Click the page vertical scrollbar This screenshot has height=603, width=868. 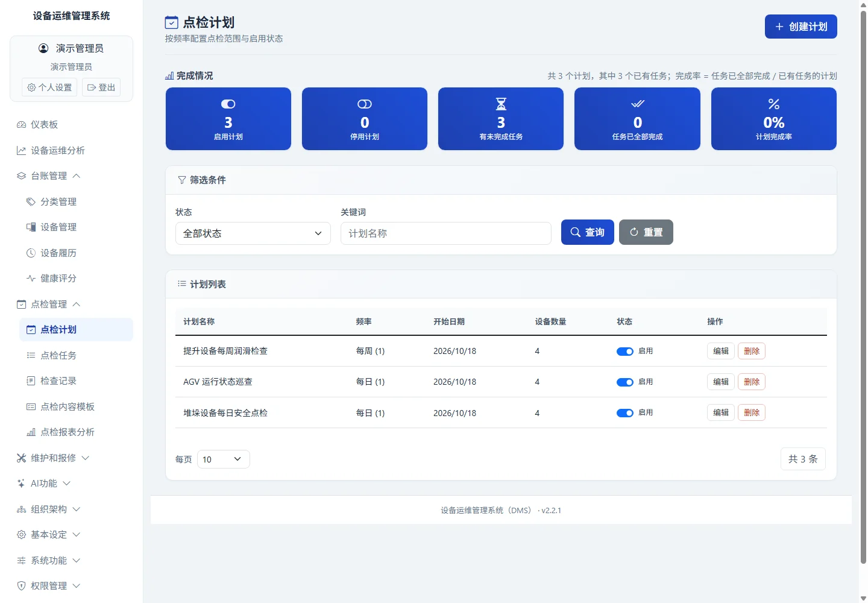click(x=863, y=286)
